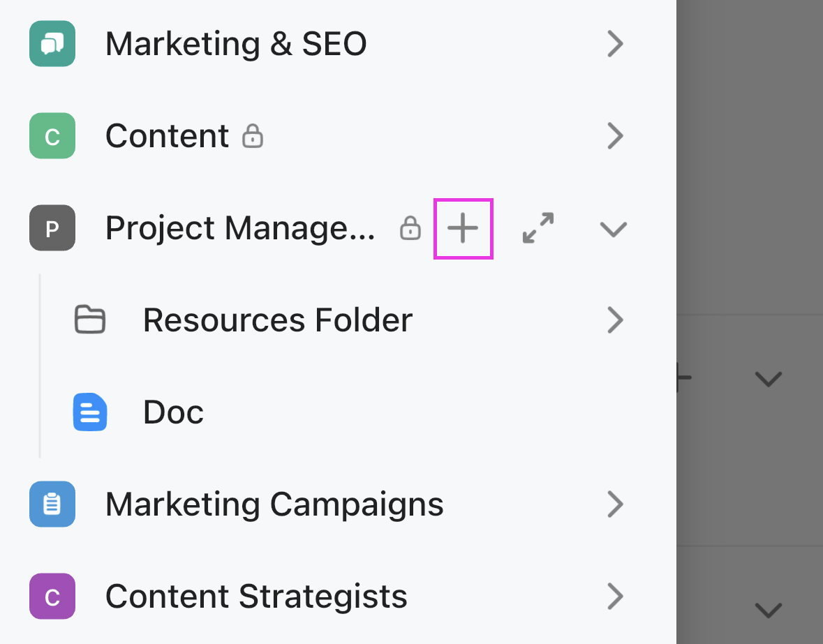
Task: Open the Marketing Campaigns space name
Action: tap(274, 504)
